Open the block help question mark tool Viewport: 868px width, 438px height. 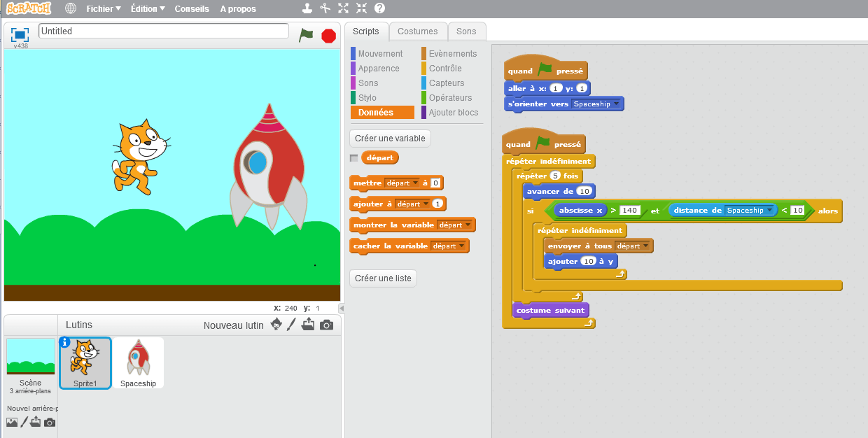tap(378, 8)
